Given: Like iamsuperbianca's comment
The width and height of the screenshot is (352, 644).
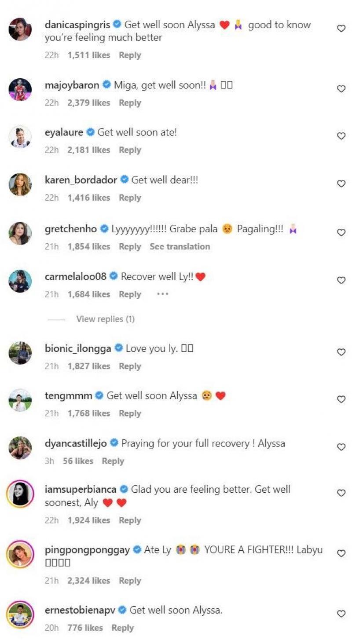Looking at the screenshot, I should coord(341,493).
